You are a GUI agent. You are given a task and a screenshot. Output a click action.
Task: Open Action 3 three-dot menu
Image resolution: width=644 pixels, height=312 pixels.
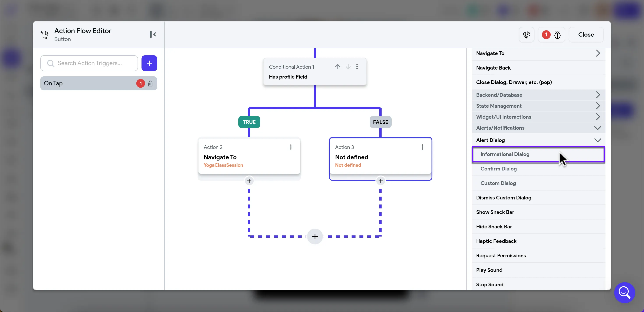(422, 147)
